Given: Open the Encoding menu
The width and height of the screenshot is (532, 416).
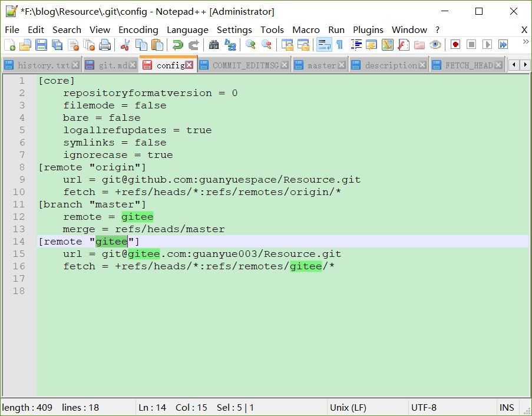Looking at the screenshot, I should 138,29.
